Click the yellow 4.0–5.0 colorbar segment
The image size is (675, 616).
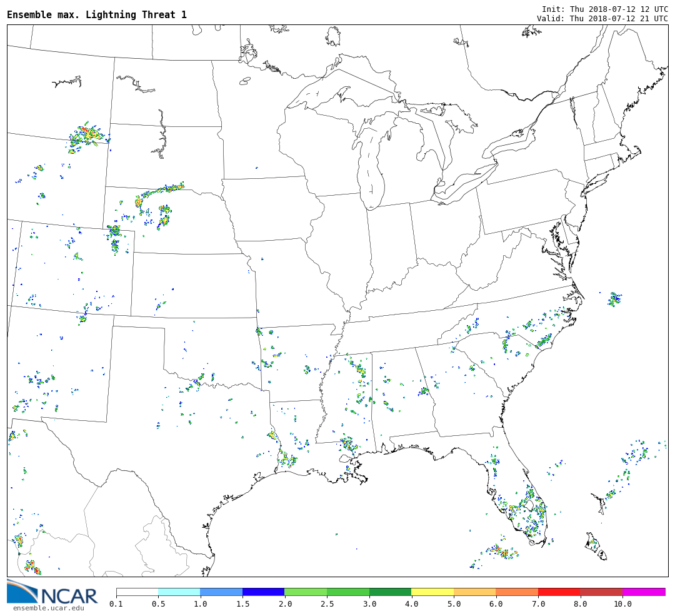coord(432,592)
